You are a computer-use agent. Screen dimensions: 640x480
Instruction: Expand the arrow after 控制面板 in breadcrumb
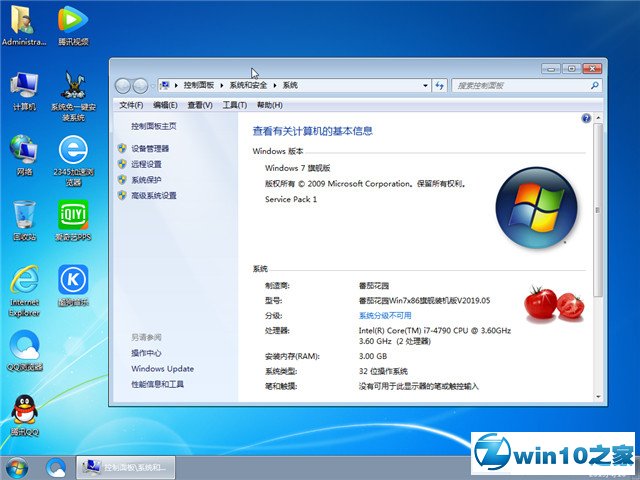222,85
